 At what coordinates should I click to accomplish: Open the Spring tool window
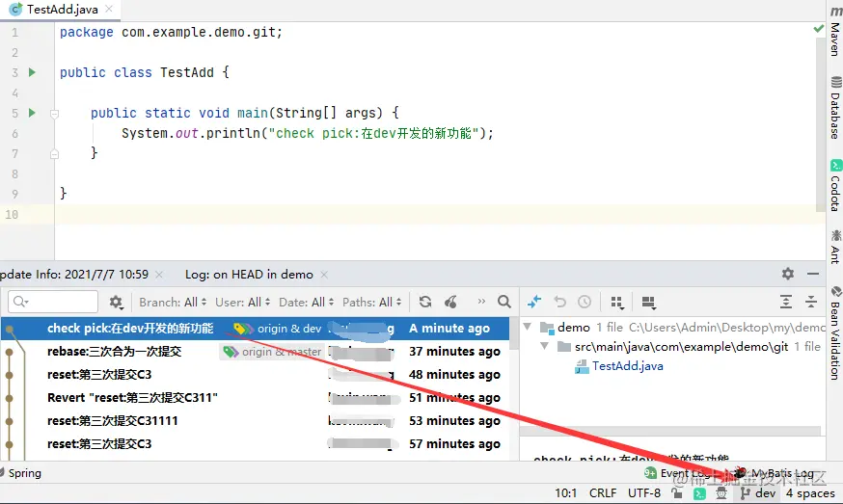pos(21,473)
